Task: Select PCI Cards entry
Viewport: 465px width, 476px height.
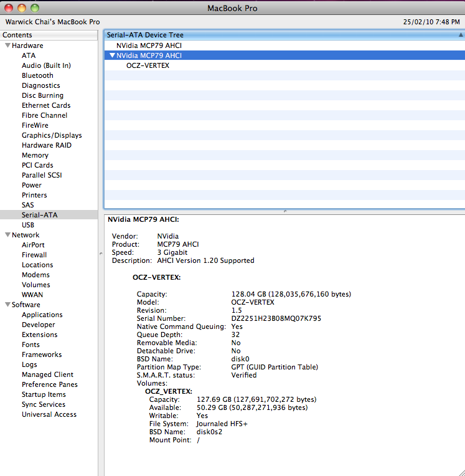Action: pyautogui.click(x=37, y=165)
